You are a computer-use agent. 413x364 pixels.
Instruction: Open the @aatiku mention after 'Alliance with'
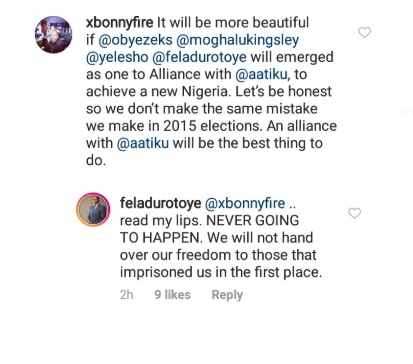(x=261, y=74)
